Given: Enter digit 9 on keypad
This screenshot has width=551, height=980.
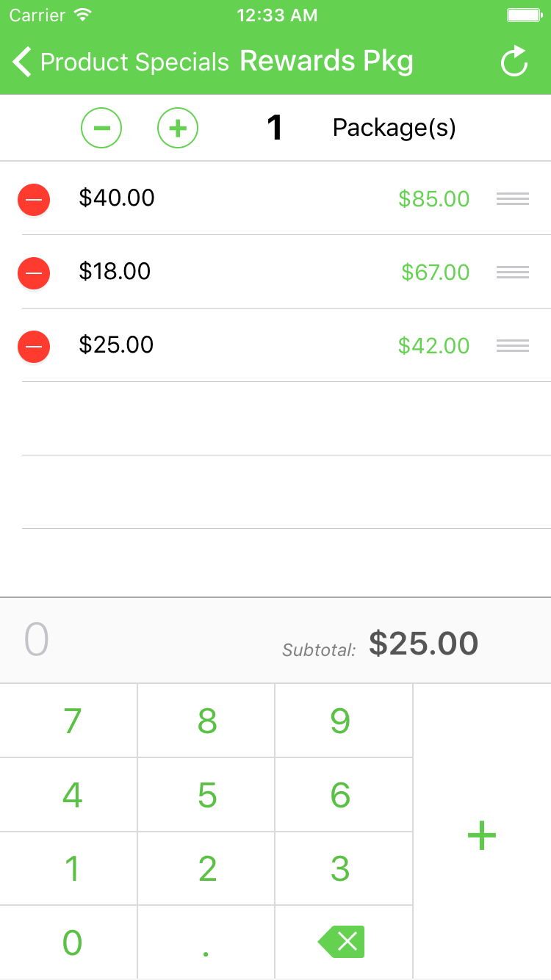Looking at the screenshot, I should (x=340, y=721).
